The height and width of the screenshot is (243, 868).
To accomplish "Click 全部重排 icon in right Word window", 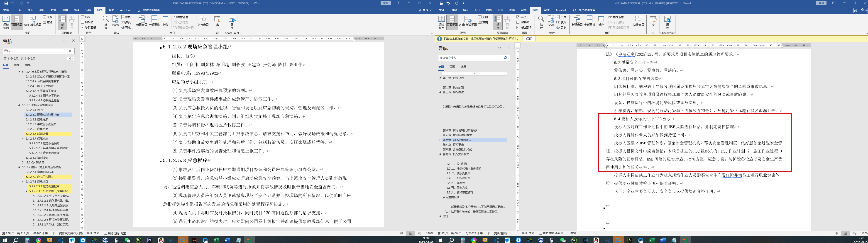I will tap(589, 21).
